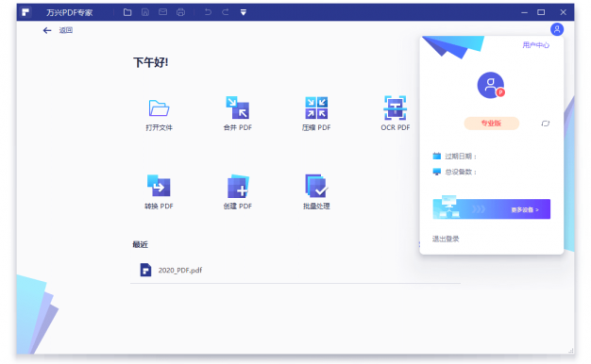Click the email envelope icon in title bar
The width and height of the screenshot is (591, 364).
(x=162, y=12)
